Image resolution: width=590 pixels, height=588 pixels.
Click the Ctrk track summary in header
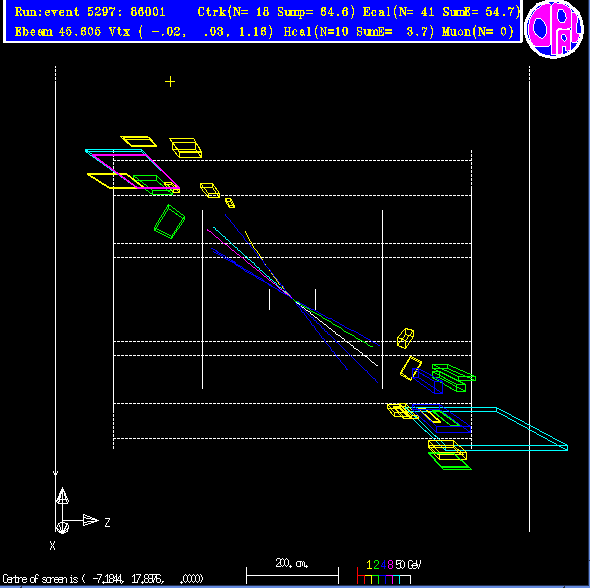click(x=276, y=12)
